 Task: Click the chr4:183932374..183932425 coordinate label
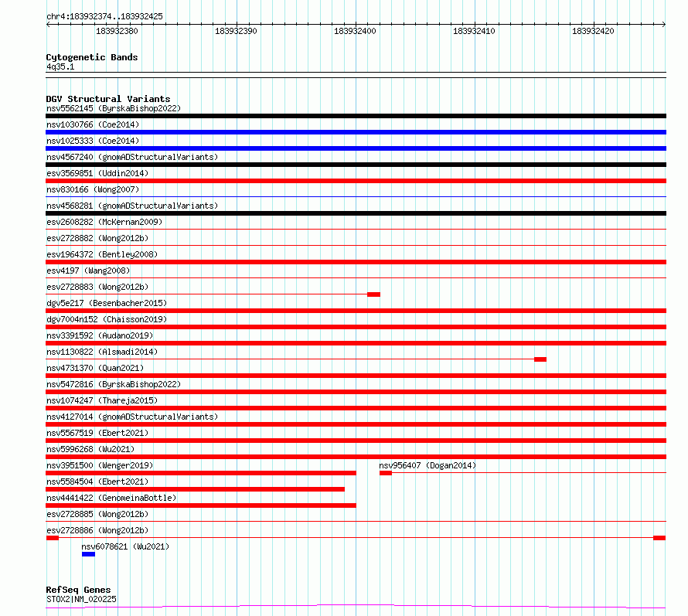[x=104, y=16]
